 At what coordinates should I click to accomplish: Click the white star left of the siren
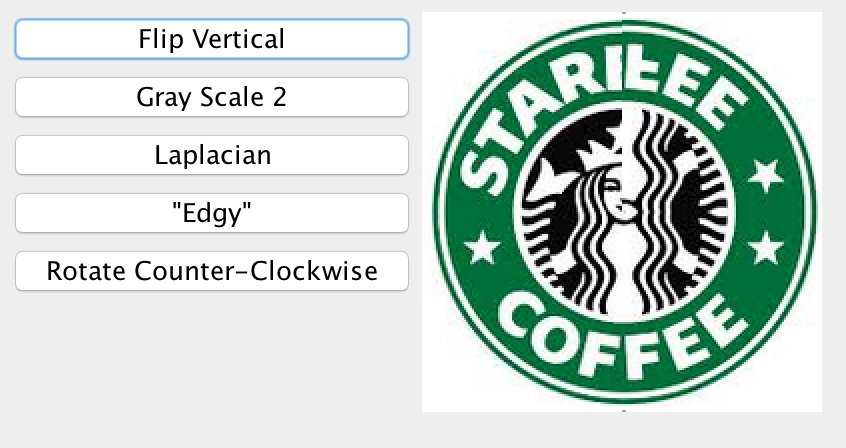482,247
